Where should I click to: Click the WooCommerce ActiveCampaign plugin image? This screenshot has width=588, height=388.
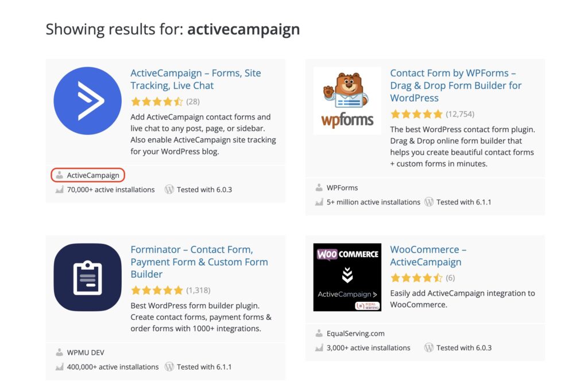[x=347, y=277]
